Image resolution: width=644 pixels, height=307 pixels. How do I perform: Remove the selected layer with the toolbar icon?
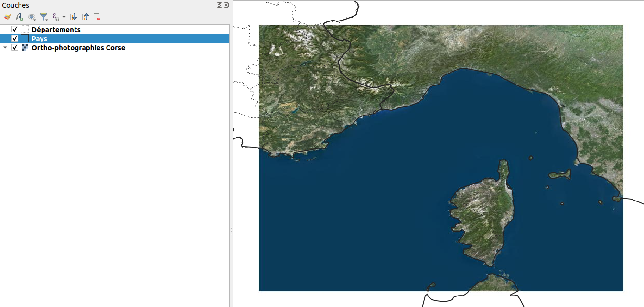point(96,16)
